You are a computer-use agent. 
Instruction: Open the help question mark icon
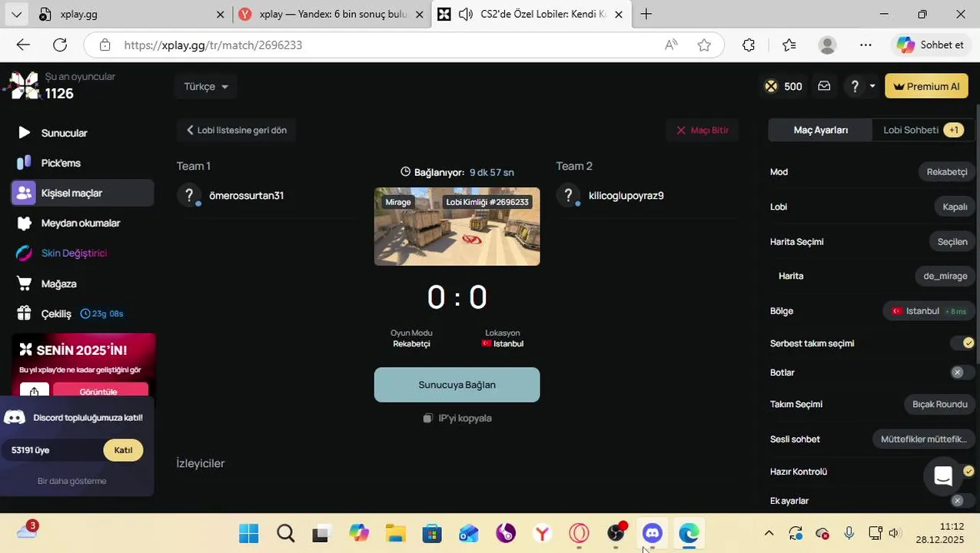(x=855, y=86)
